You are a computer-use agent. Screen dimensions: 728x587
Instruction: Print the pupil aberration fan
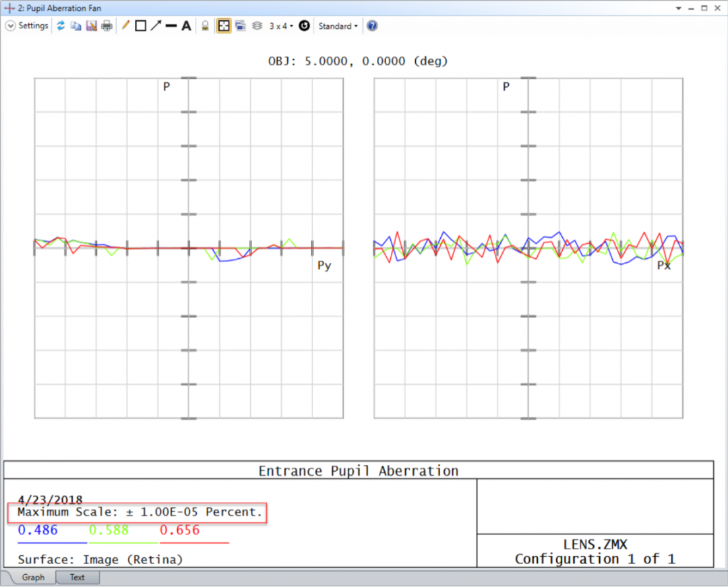pos(107,26)
